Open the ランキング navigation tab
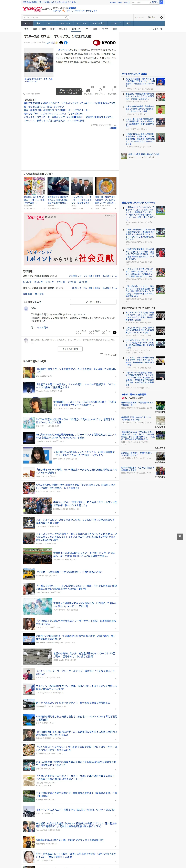Image resolution: width=186 pixels, height=868 pixels. pyautogui.click(x=115, y=24)
